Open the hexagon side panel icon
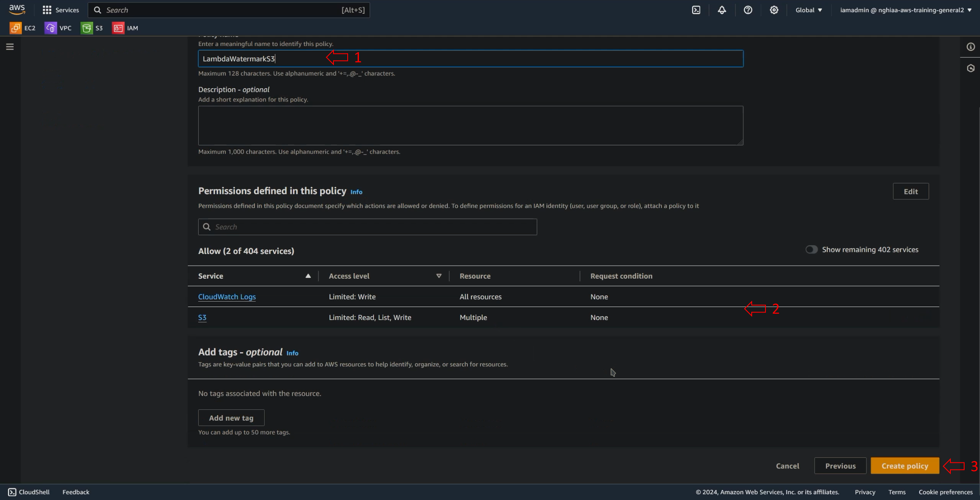This screenshot has width=980, height=500. (x=971, y=68)
